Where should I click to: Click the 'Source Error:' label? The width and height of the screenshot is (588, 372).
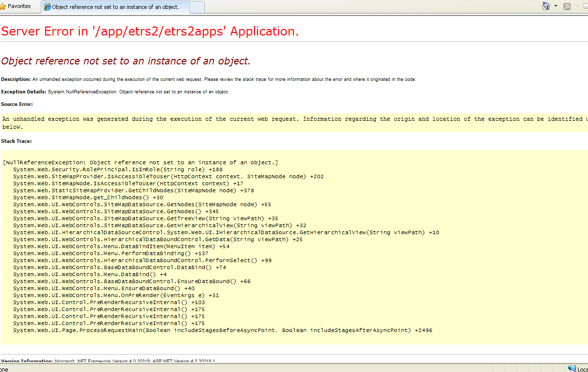pyautogui.click(x=17, y=104)
